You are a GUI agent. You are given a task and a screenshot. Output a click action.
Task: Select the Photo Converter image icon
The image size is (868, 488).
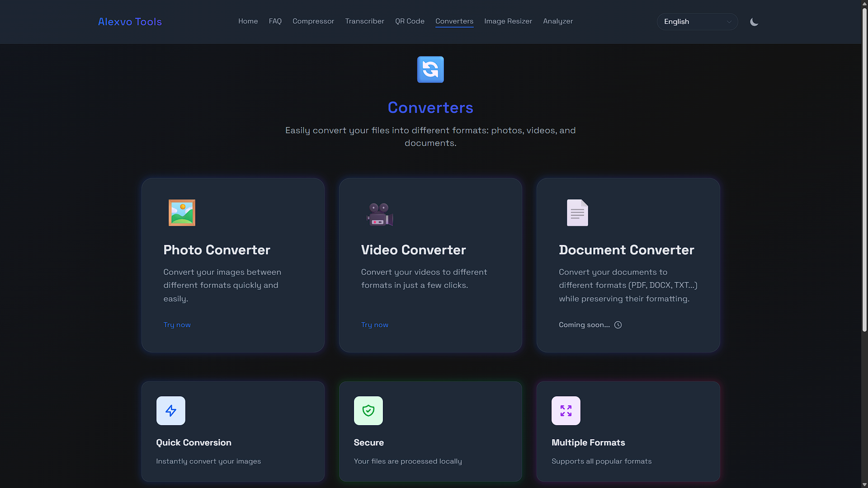coord(181,212)
